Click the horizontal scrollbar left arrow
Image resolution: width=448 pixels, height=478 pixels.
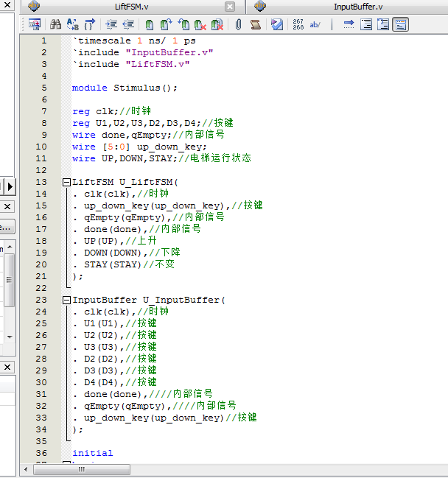tap(26, 469)
